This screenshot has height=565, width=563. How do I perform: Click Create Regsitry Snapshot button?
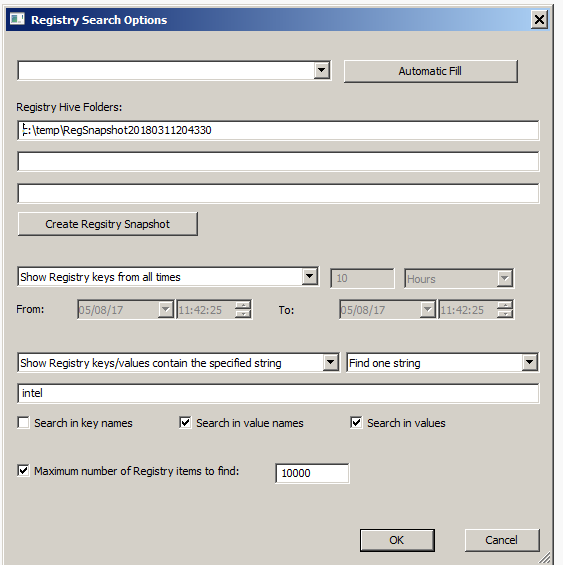(x=108, y=224)
